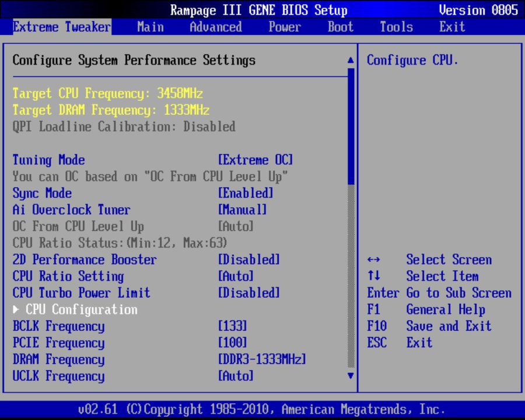Expand the CPU Configuration submenu arrow

16,310
